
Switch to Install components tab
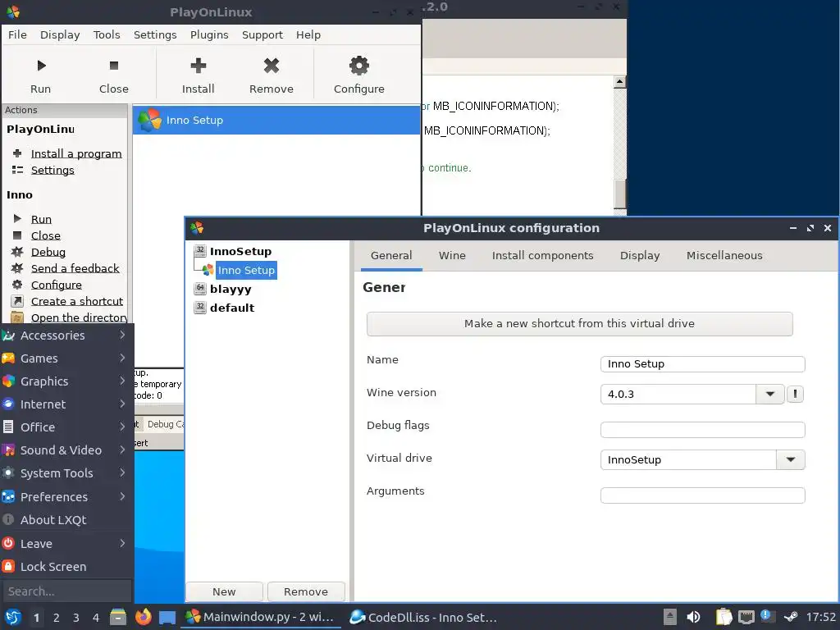pos(543,256)
